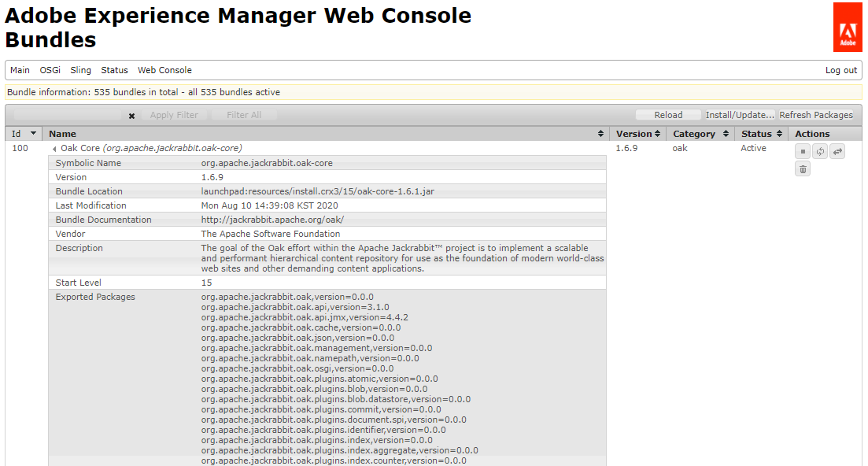
Task: Select bundle location oak-core-1.6.1.jar path
Action: tap(318, 191)
